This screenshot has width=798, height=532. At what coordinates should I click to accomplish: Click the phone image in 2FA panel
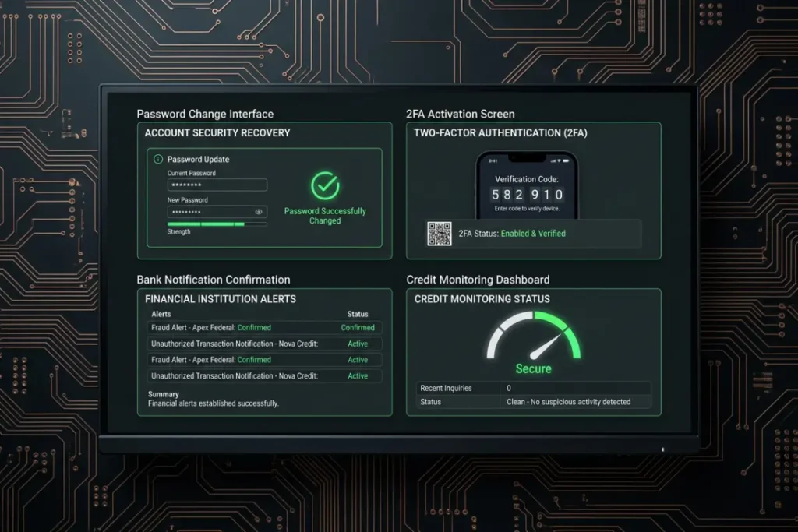(x=527, y=185)
